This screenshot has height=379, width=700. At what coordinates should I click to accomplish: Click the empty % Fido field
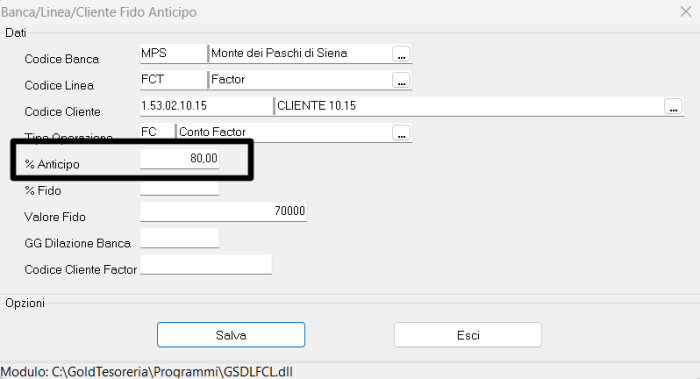[179, 188]
